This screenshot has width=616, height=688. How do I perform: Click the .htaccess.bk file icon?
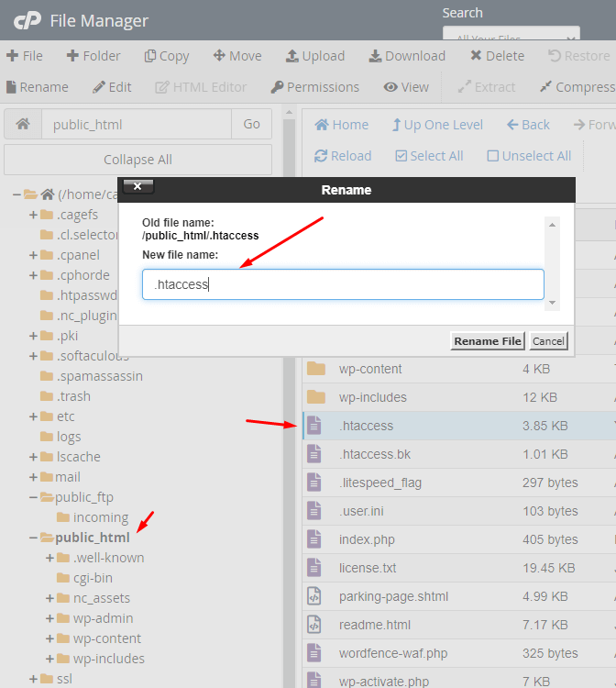click(x=313, y=454)
